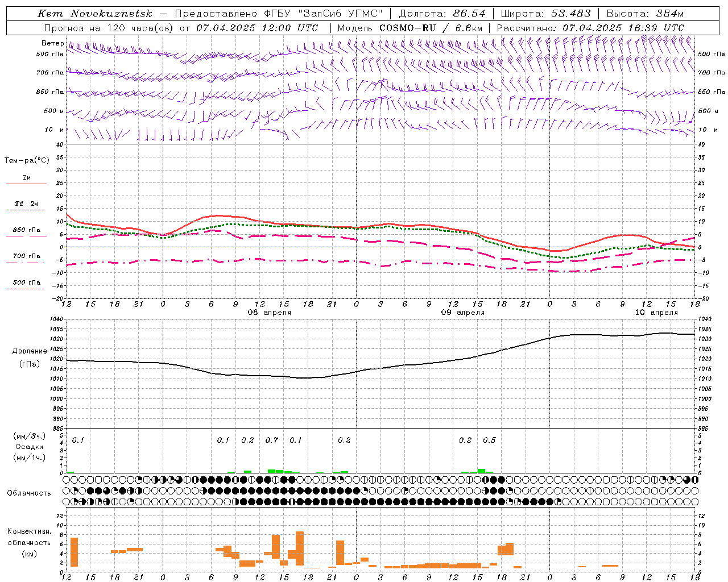Click the 'Ветер' wind panel label

pos(52,43)
